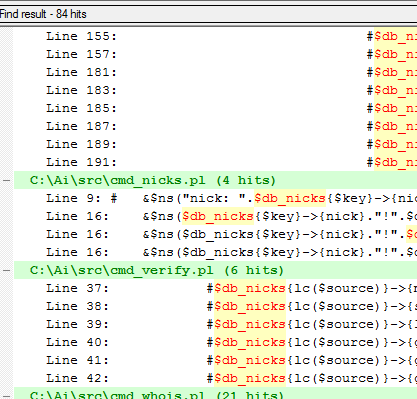The width and height of the screenshot is (417, 399).
Task: Click the Find result title bar
Action: pos(208,14)
